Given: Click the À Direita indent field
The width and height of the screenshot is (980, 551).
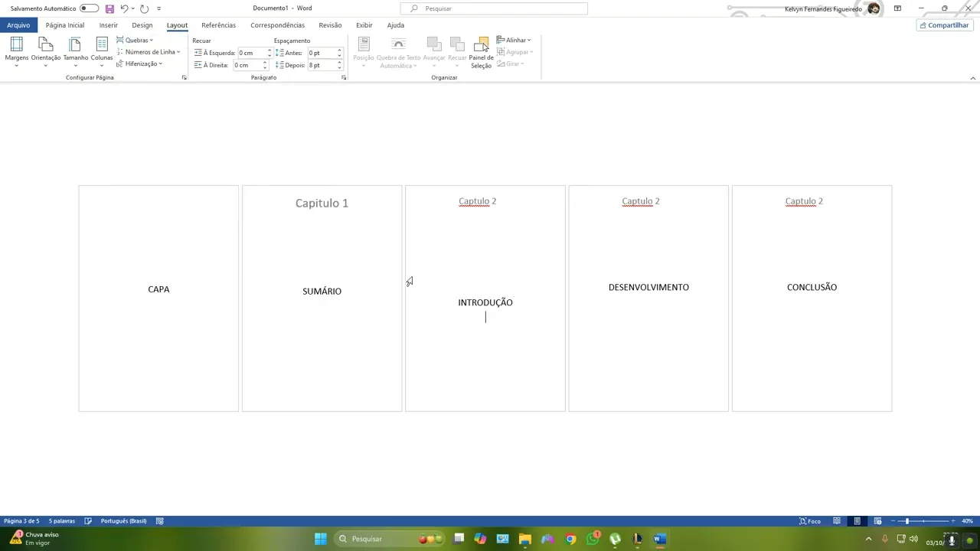Looking at the screenshot, I should [x=251, y=65].
